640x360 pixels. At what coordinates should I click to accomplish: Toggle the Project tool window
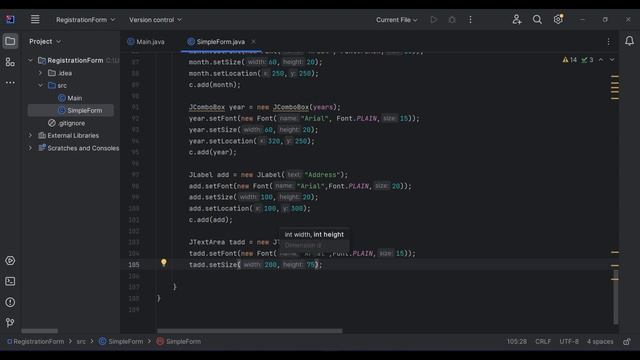click(x=10, y=41)
